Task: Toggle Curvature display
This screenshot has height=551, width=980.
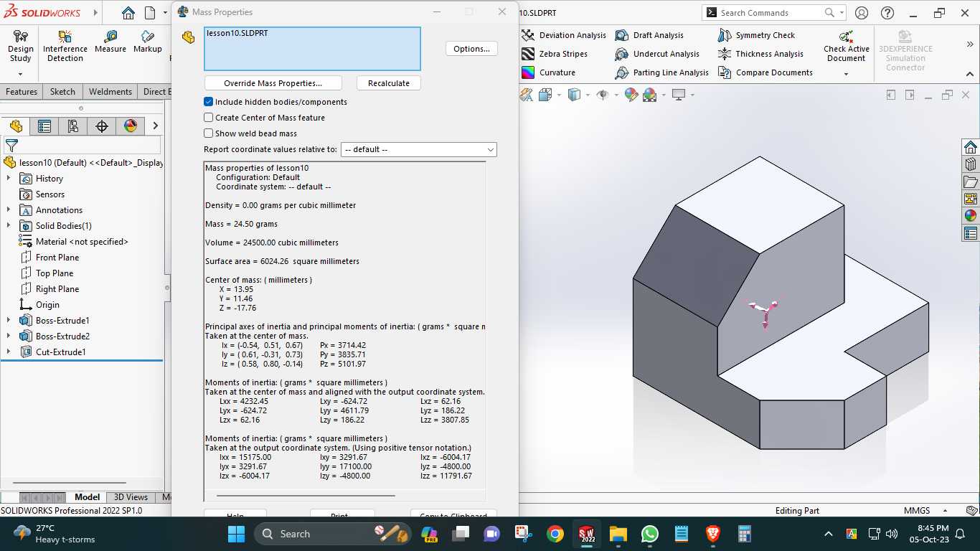Action: pyautogui.click(x=549, y=72)
